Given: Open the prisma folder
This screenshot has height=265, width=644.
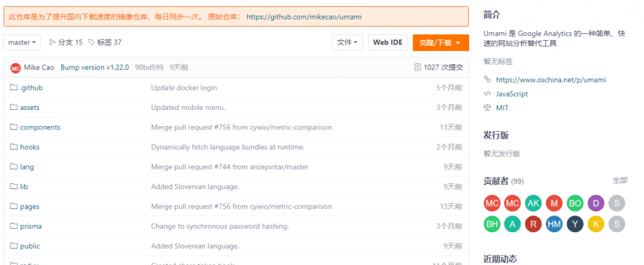Looking at the screenshot, I should coord(31,226).
